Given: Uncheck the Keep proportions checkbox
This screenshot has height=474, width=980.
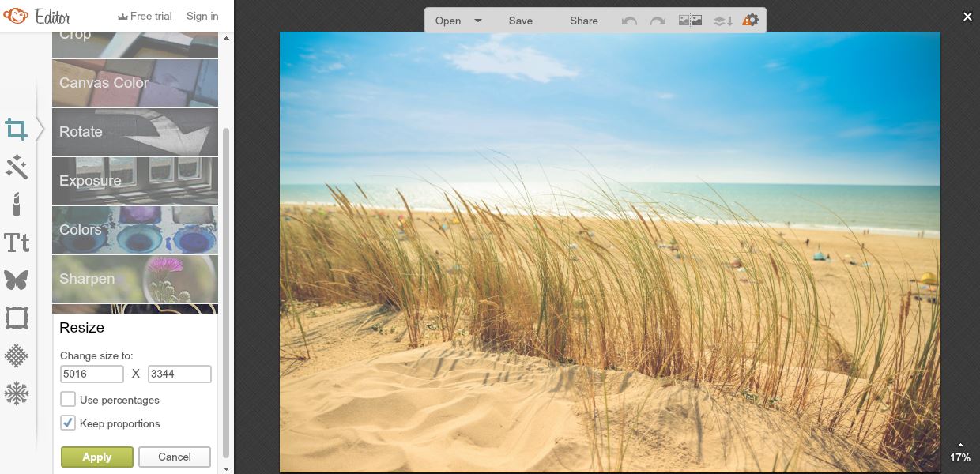Looking at the screenshot, I should pyautogui.click(x=68, y=423).
